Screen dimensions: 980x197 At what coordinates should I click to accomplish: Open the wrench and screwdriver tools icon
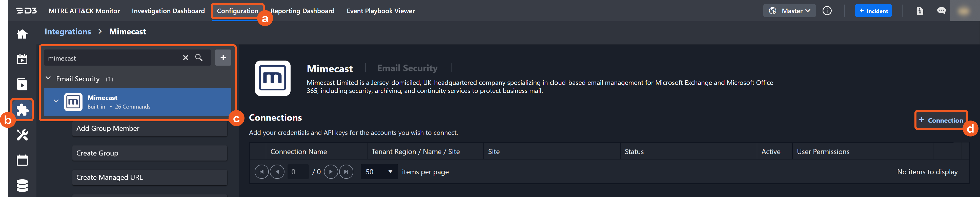pyautogui.click(x=22, y=135)
